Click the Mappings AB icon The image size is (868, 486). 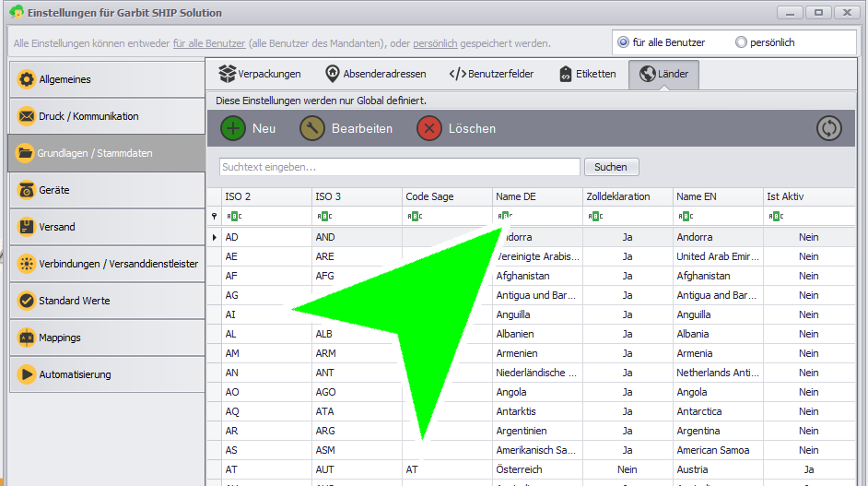coord(26,338)
